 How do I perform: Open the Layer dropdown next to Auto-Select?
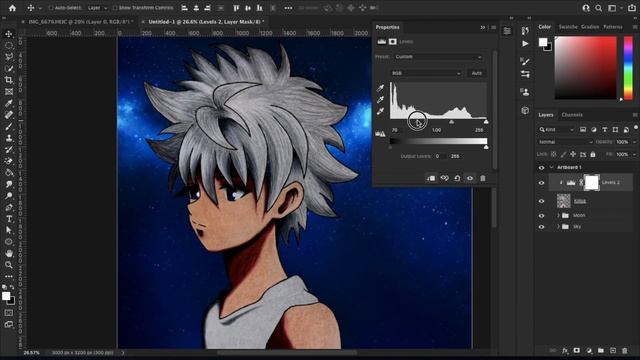tap(97, 8)
